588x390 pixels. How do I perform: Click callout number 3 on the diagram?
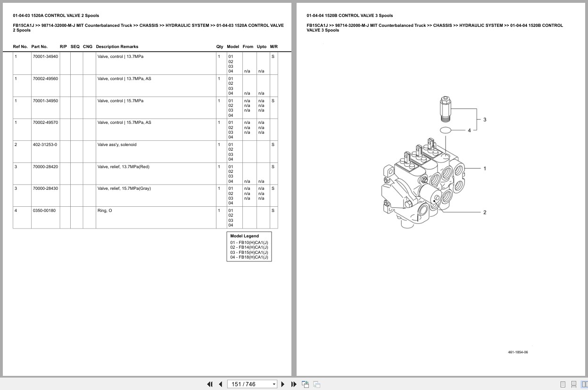click(485, 120)
